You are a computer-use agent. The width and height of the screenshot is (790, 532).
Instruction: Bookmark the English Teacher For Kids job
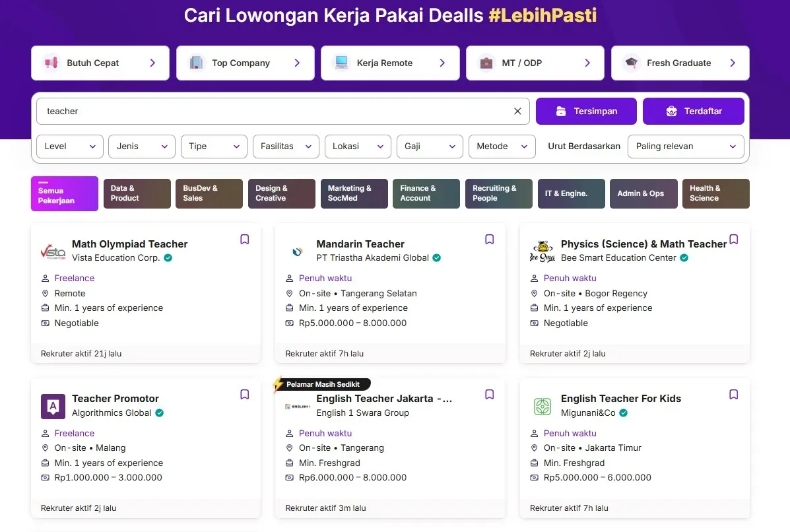[734, 395]
